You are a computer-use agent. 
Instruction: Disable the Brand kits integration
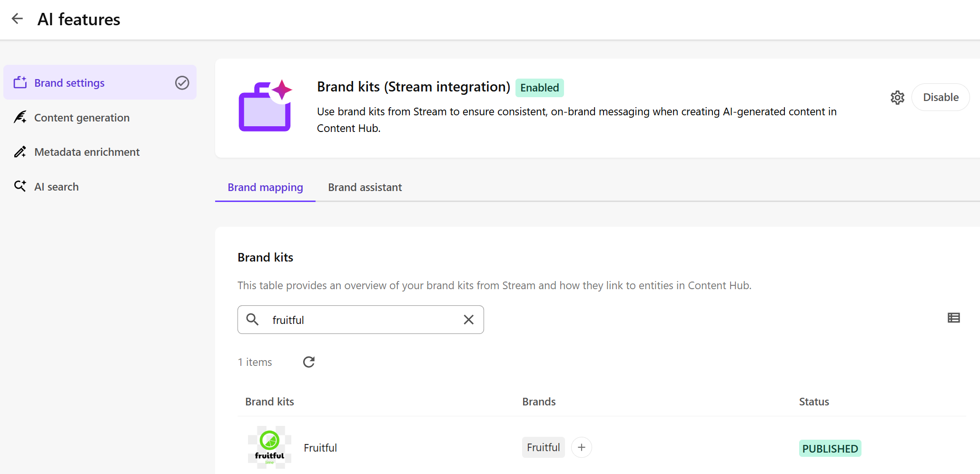pyautogui.click(x=940, y=97)
